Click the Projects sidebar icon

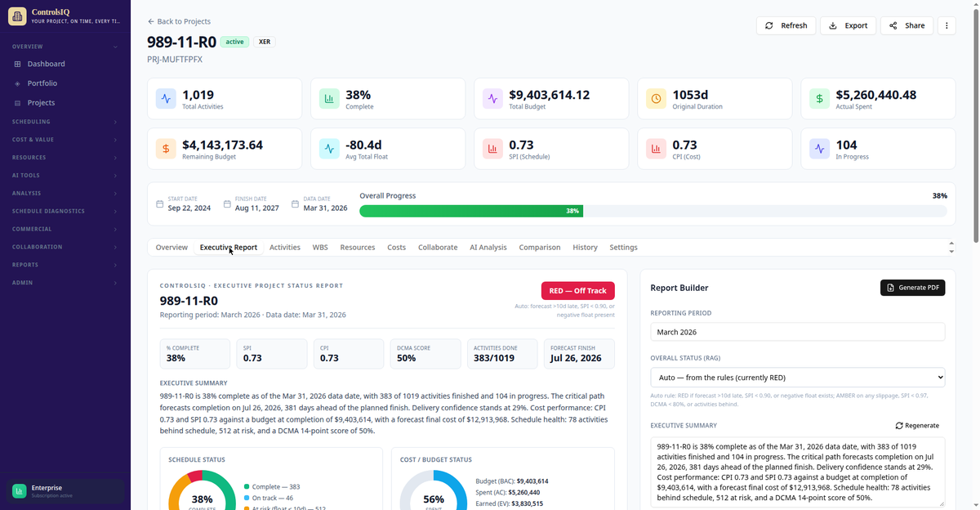[18, 103]
